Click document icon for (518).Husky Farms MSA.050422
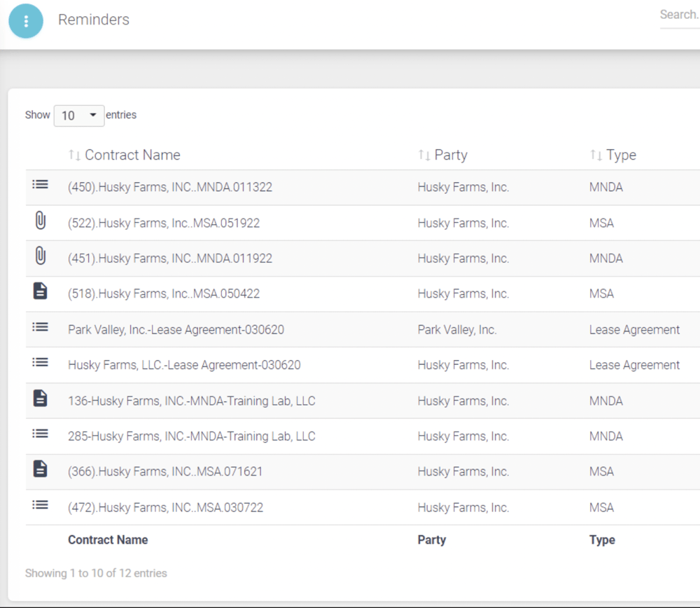Image resolution: width=700 pixels, height=608 pixels. (40, 291)
